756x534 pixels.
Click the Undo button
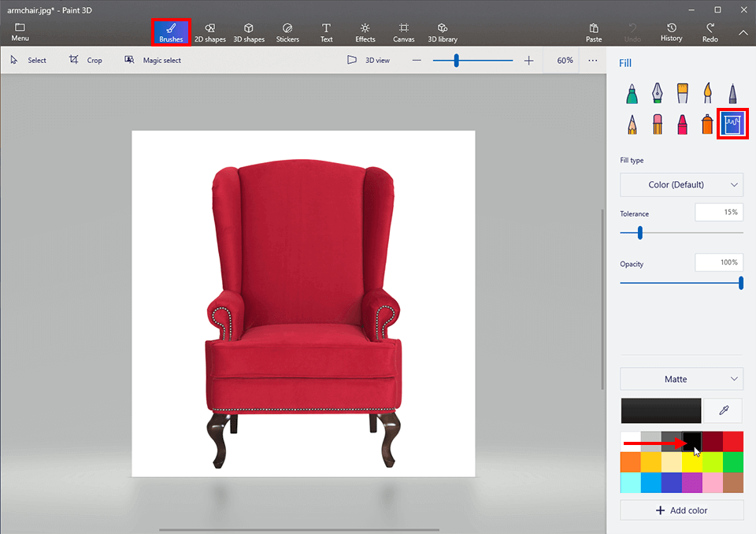pos(632,32)
